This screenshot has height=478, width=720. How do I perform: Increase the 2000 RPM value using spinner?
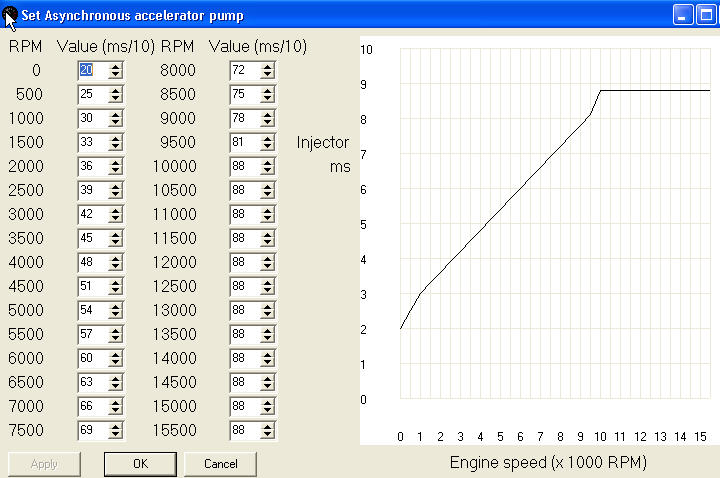(x=116, y=162)
